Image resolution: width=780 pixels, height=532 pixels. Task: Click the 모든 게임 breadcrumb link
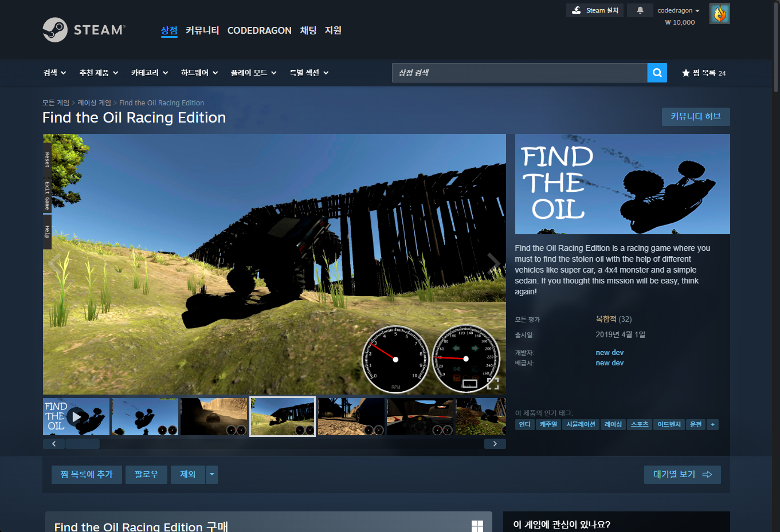tap(56, 103)
